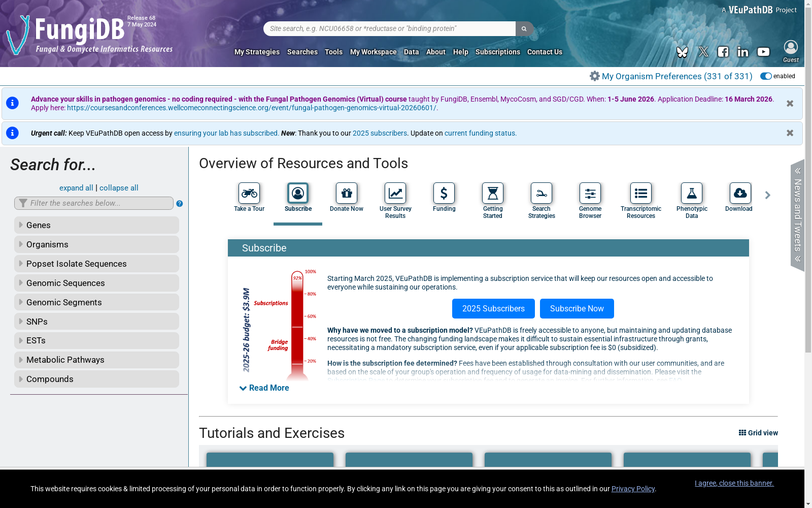Expand the ESTs search category
This screenshot has width=812, height=508.
click(x=96, y=340)
